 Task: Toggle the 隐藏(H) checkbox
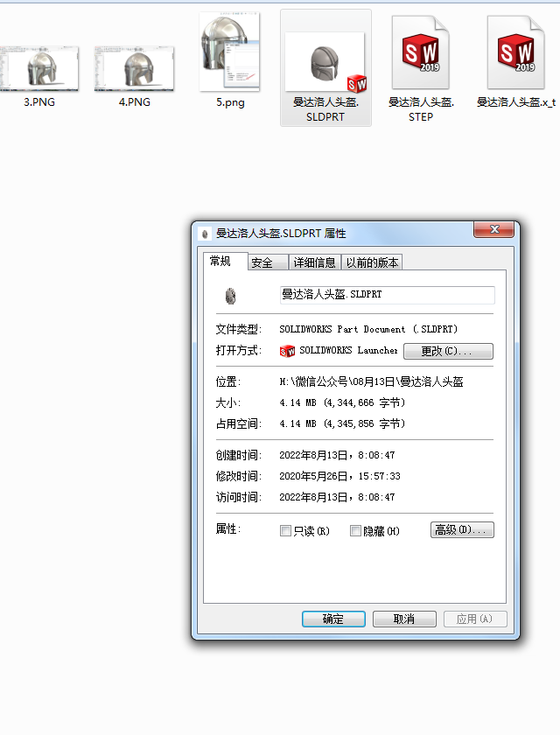355,530
